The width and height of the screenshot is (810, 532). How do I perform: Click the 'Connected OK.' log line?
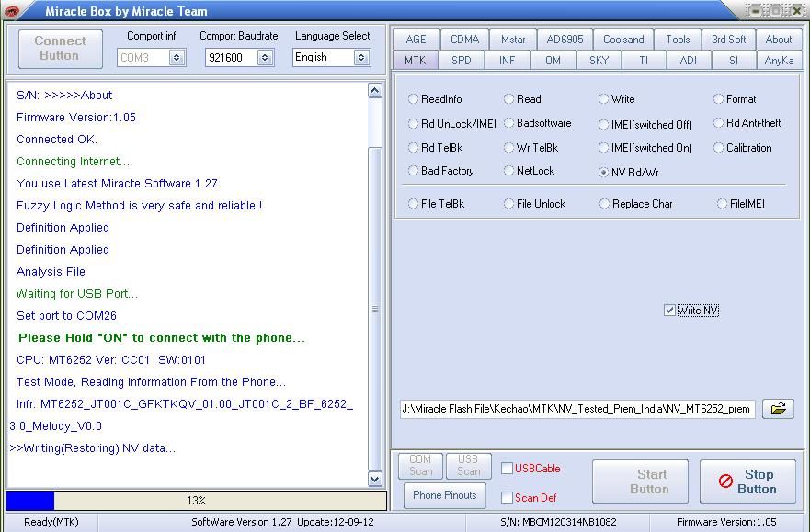[57, 140]
